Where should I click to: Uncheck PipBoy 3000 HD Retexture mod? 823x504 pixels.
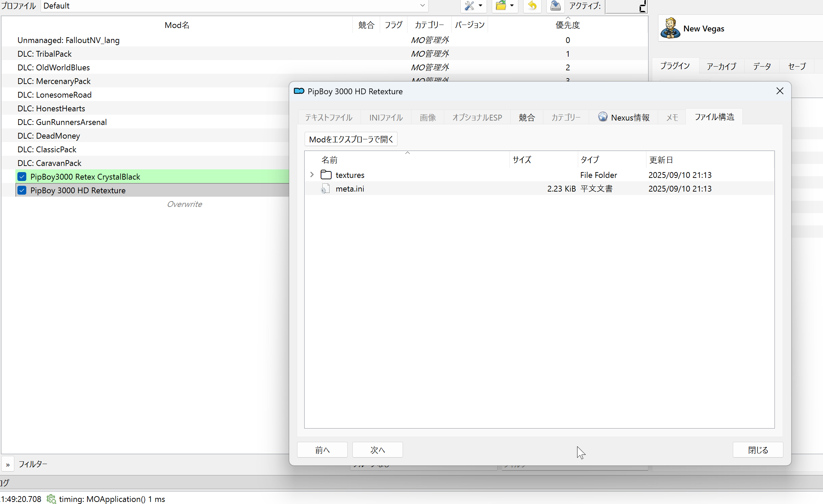pos(22,190)
